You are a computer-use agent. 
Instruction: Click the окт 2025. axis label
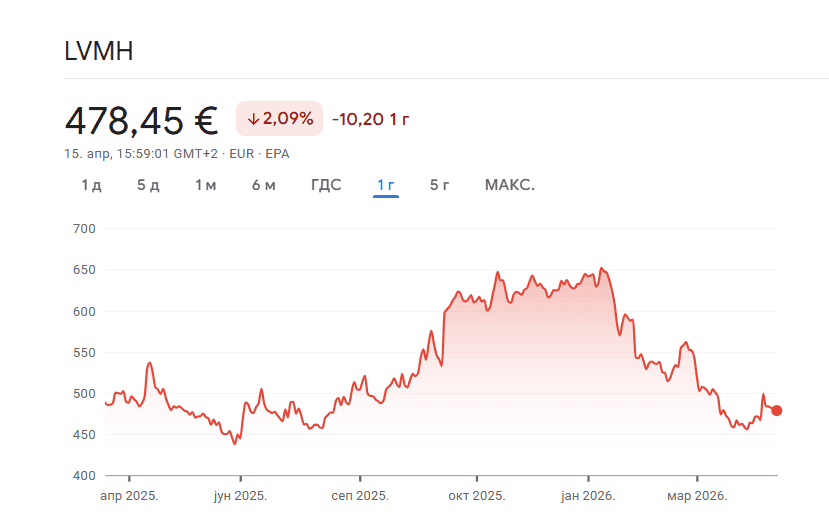[x=477, y=496]
